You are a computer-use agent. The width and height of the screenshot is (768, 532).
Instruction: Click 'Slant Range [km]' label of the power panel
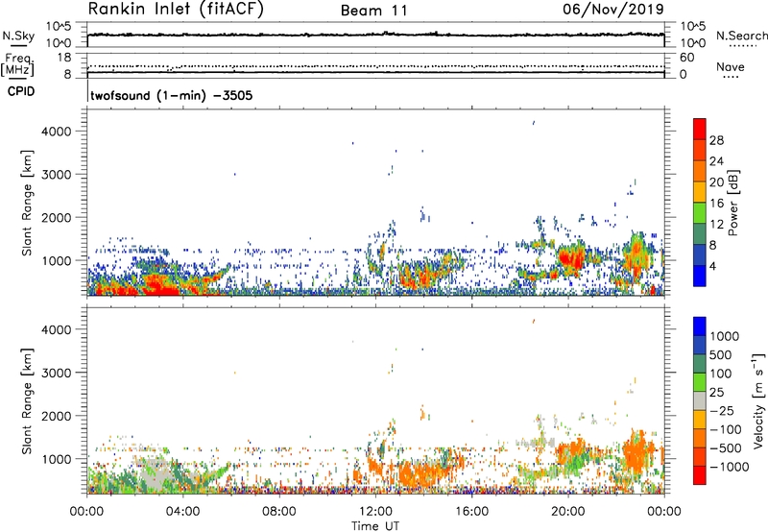click(27, 203)
